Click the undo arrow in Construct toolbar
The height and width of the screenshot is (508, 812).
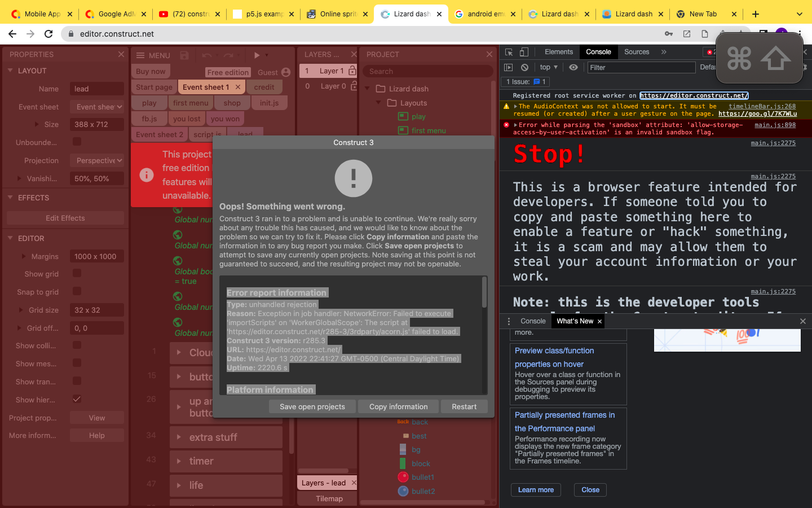[207, 55]
